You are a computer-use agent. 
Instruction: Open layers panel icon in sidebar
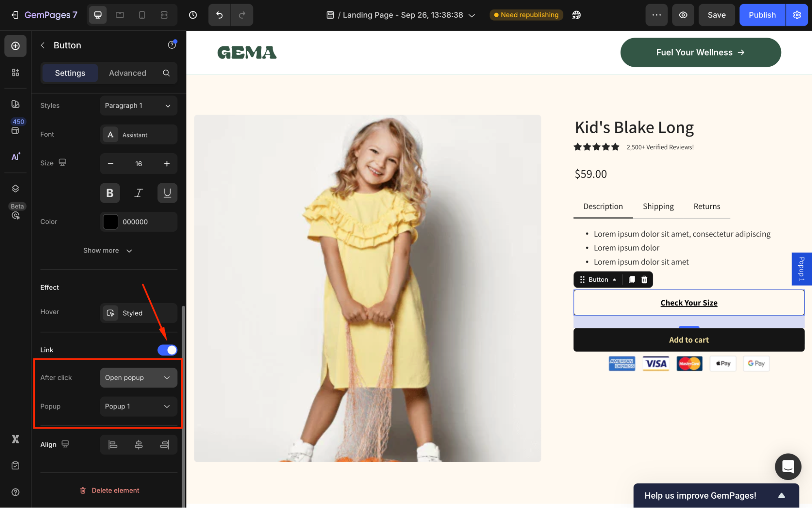pos(15,189)
